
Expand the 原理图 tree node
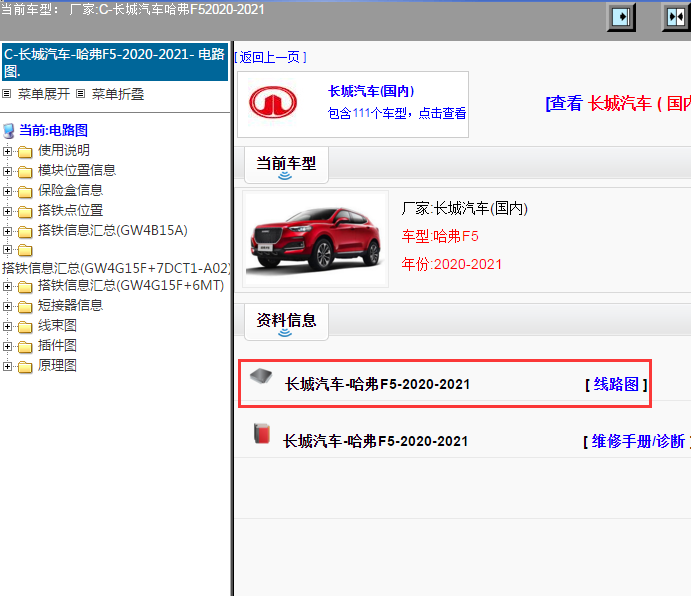(7, 366)
